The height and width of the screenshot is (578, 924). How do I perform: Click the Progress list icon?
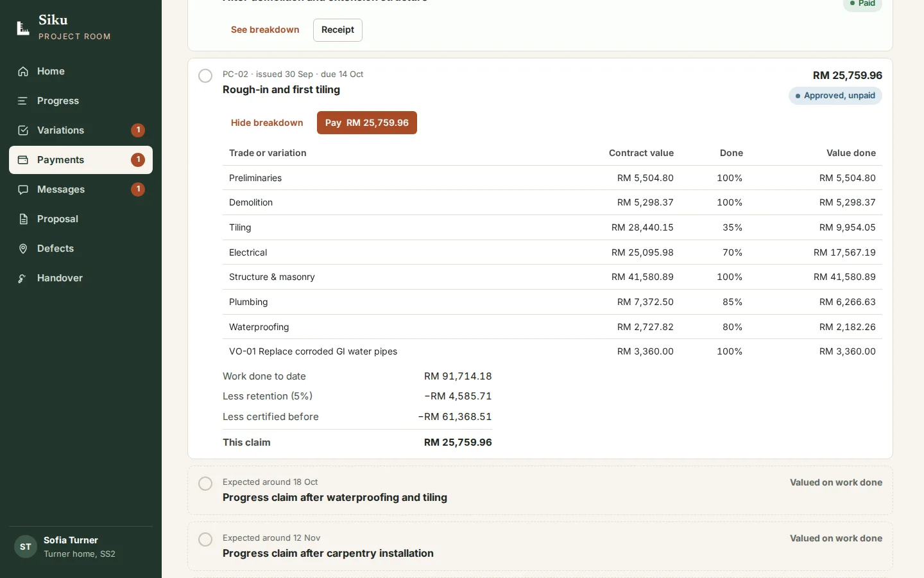point(23,101)
